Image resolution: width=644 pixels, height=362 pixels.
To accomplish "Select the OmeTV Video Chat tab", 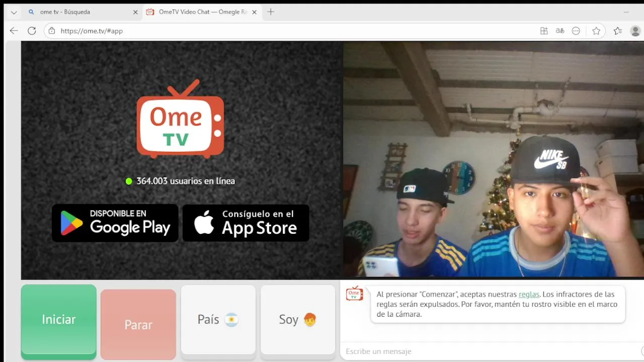I will (201, 12).
